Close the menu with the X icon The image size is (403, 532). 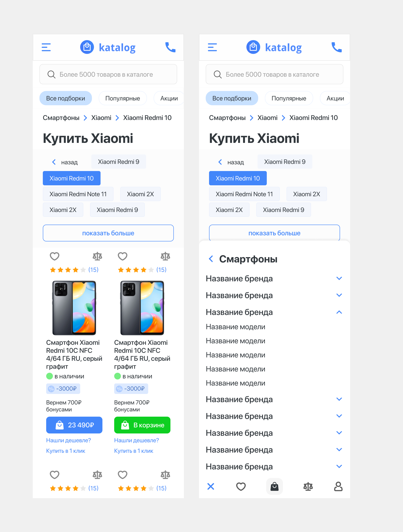pos(211,487)
